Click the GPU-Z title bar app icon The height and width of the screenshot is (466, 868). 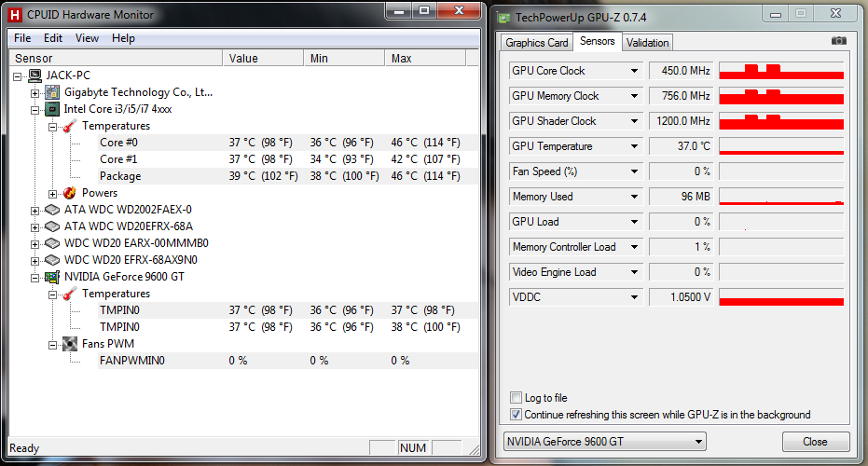504,18
